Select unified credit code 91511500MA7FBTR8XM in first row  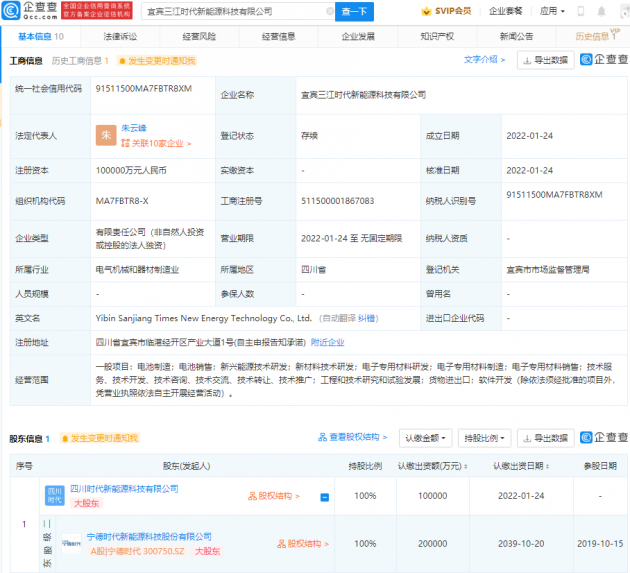(x=143, y=89)
